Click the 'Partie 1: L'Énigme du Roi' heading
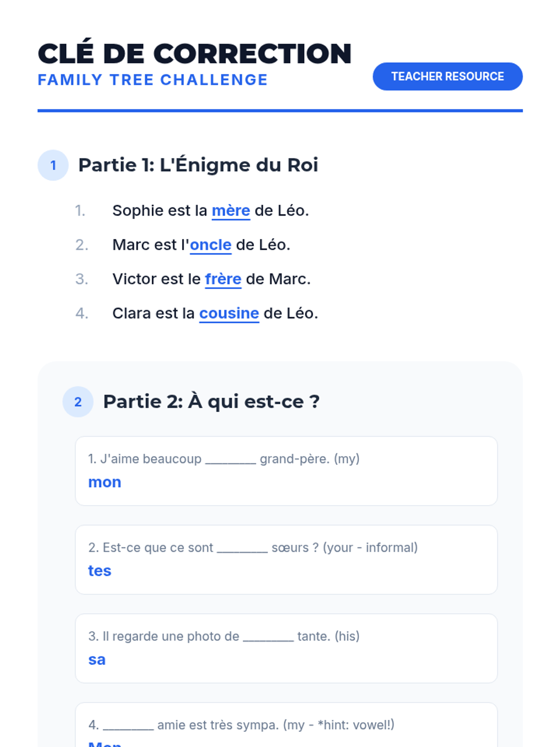The height and width of the screenshot is (747, 560). pyautogui.click(x=198, y=165)
